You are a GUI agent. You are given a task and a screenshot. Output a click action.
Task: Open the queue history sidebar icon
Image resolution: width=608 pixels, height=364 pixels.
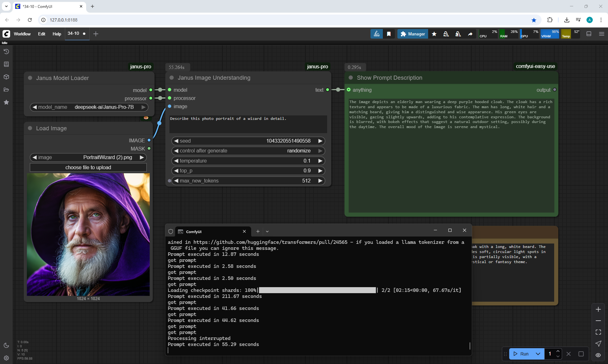click(x=6, y=52)
